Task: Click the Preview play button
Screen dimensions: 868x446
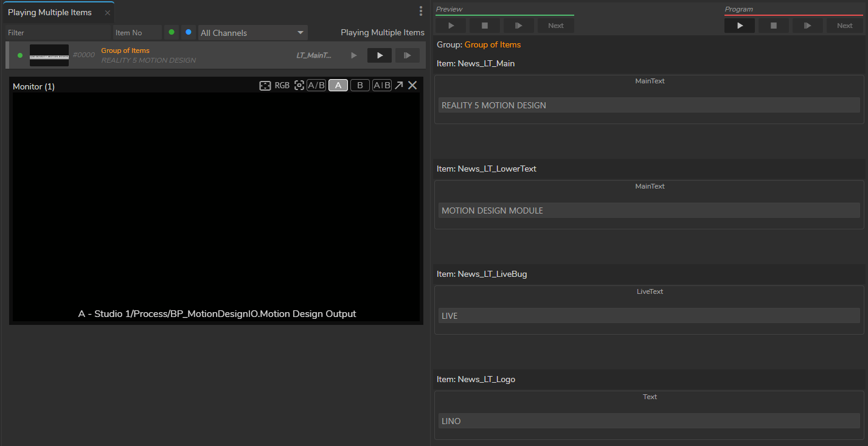Action: point(451,26)
